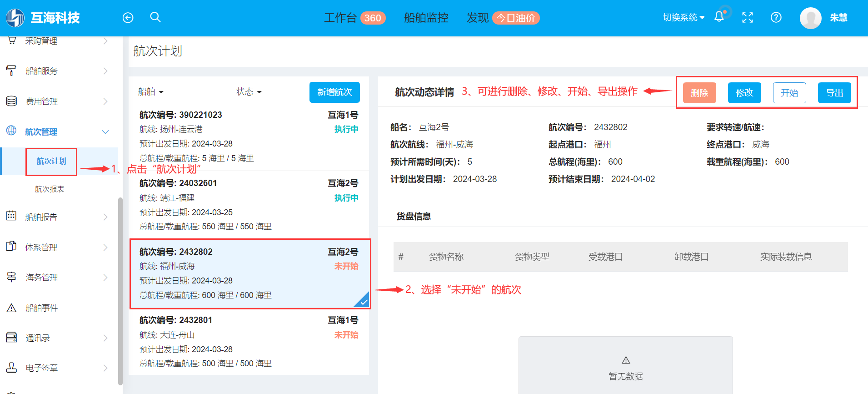Click the 预计结束日期 value 2024-04-02

coord(633,179)
